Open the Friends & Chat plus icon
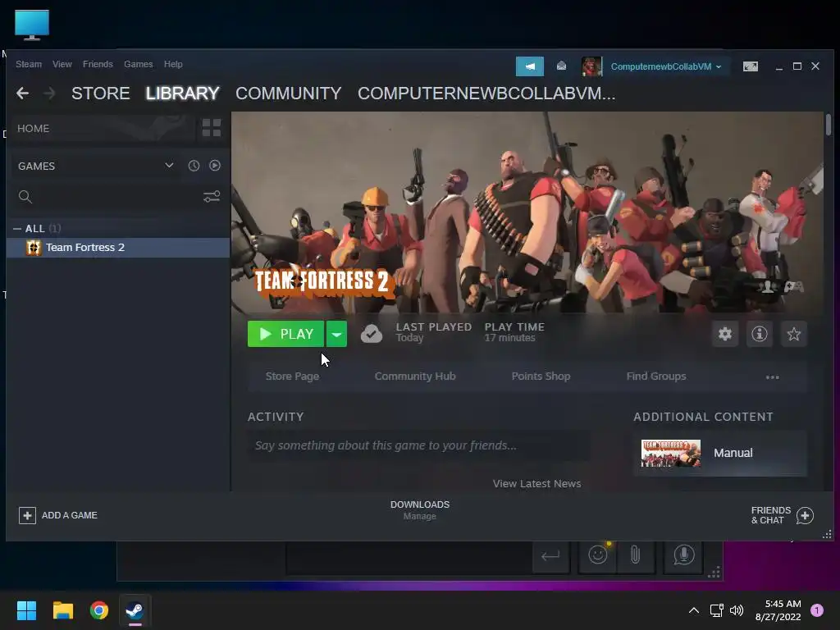Viewport: 840px width, 630px height. pos(805,515)
